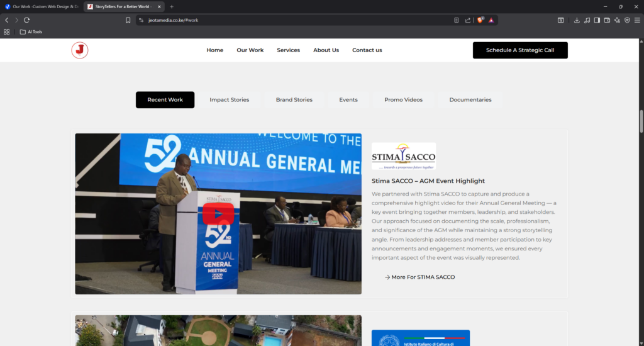Select the Promo Videos filter tab

[x=403, y=100]
